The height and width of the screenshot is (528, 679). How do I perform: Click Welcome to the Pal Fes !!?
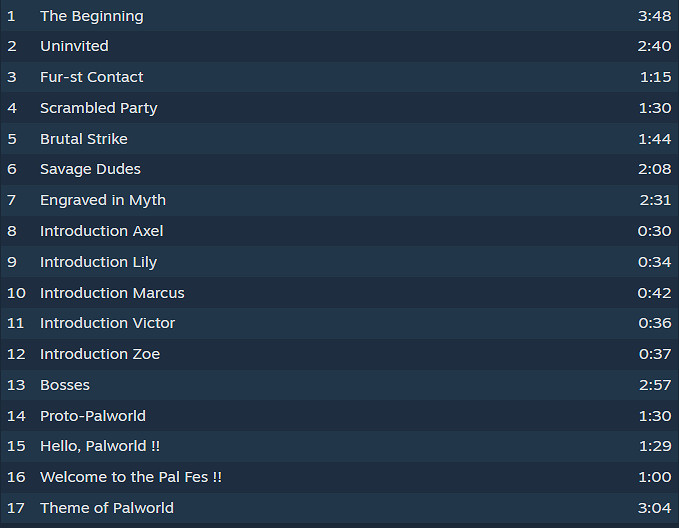pyautogui.click(x=130, y=477)
